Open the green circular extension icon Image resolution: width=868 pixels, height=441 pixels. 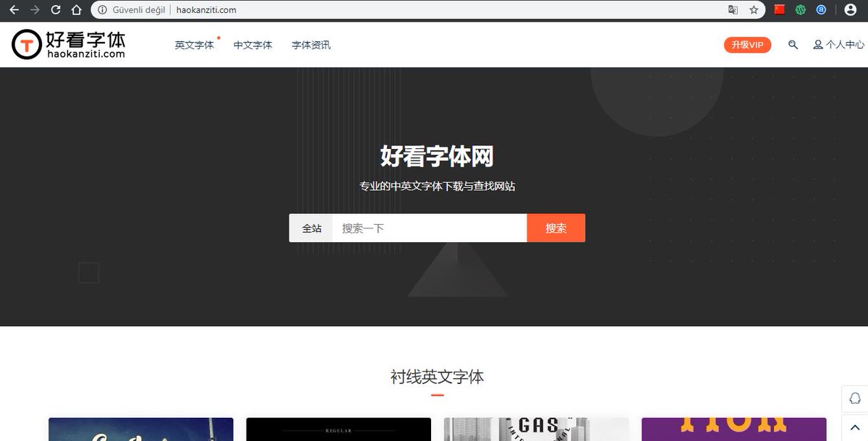tap(801, 10)
